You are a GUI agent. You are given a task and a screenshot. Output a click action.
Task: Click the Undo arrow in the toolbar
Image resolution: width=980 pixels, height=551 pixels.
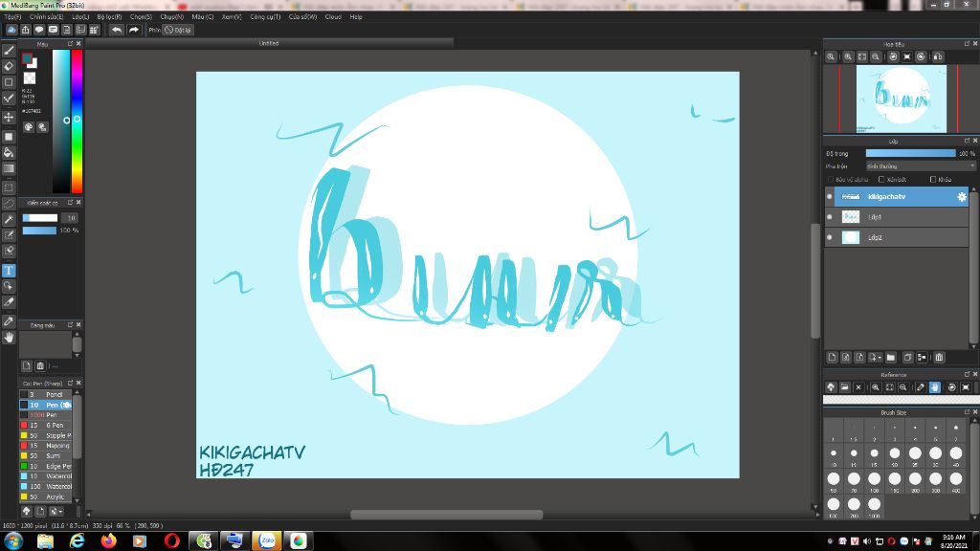[116, 30]
